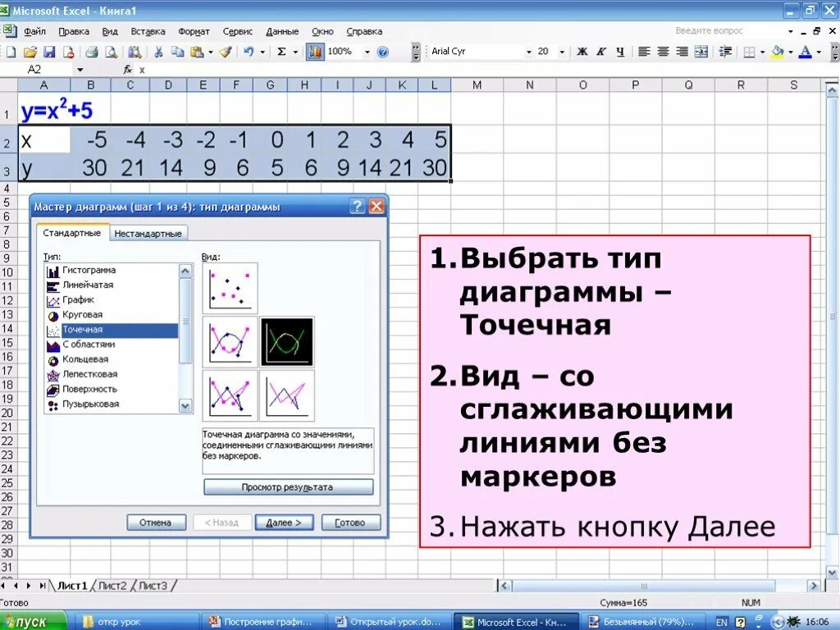Image resolution: width=840 pixels, height=630 pixels.
Task: Choose smoothed lines with markers subtype
Action: [231, 342]
